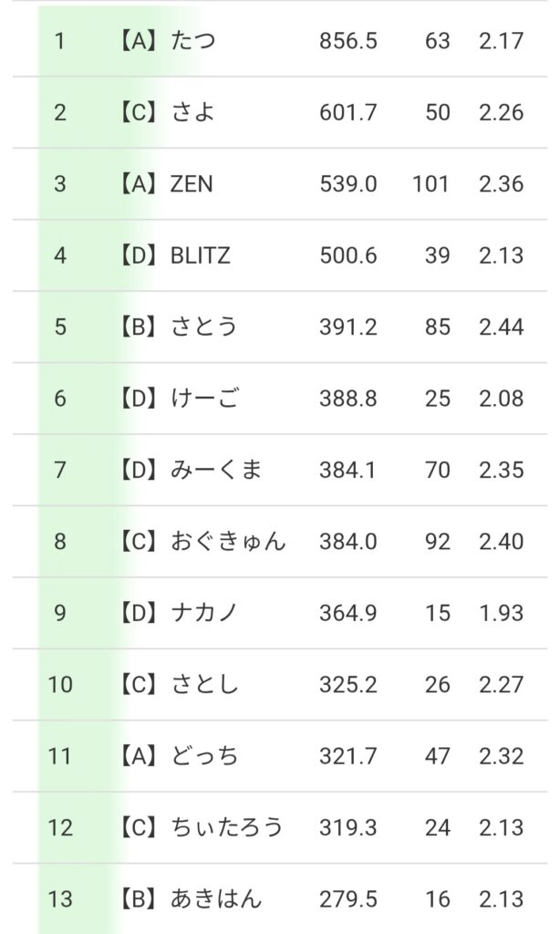
Task: Click the games count 101
Action: [430, 184]
